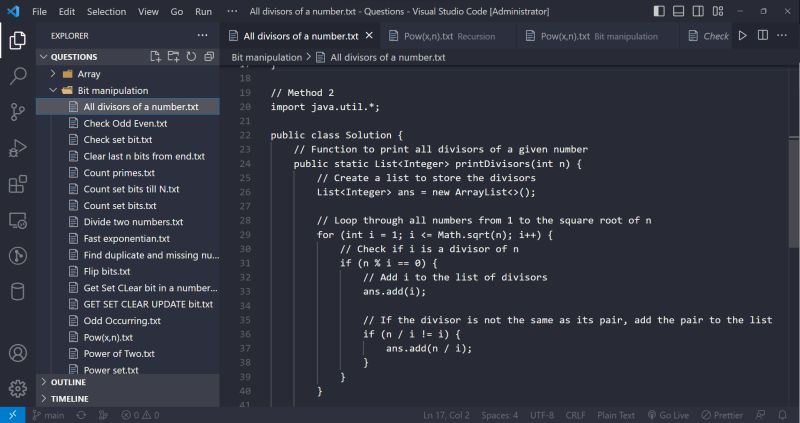Open Flip bits.txt file
Viewport: 800px width, 423px height.
click(128, 271)
